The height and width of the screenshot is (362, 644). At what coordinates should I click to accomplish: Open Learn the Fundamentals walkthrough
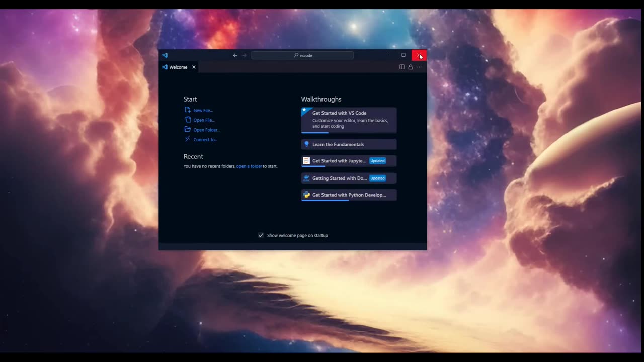click(x=349, y=144)
